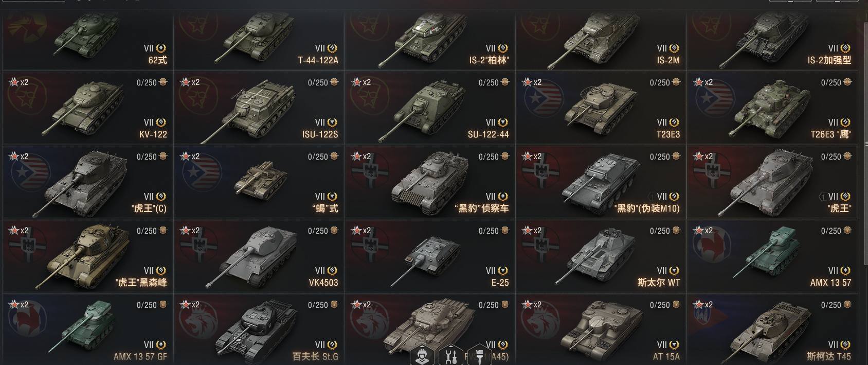The height and width of the screenshot is (365, 868).
Task: Select the "蝎"式 tank card
Action: click(x=259, y=183)
